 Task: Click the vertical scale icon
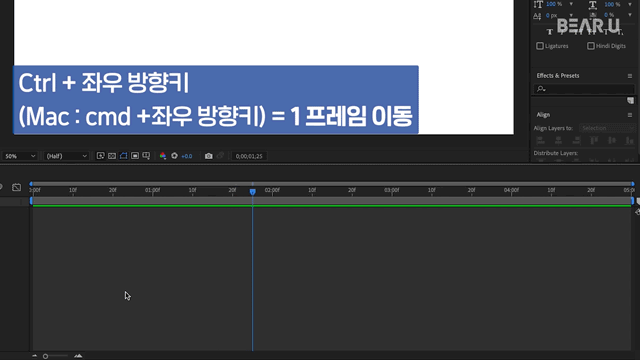click(538, 4)
